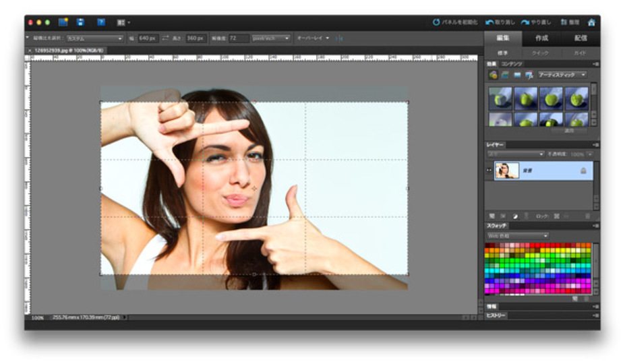The width and height of the screenshot is (625, 364).
Task: Pick the third apple filter thumbnail in top row
Action: pos(551,98)
